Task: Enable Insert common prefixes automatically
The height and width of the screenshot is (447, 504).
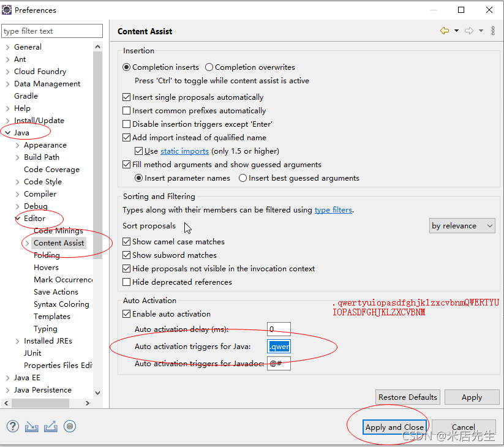Action: click(126, 110)
